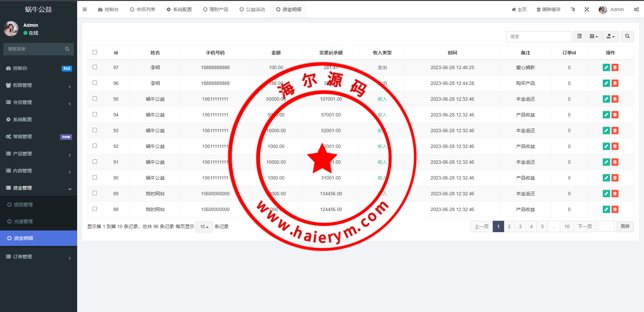The image size is (644, 312).
Task: Click the red delete icon for row 88
Action: point(615,209)
